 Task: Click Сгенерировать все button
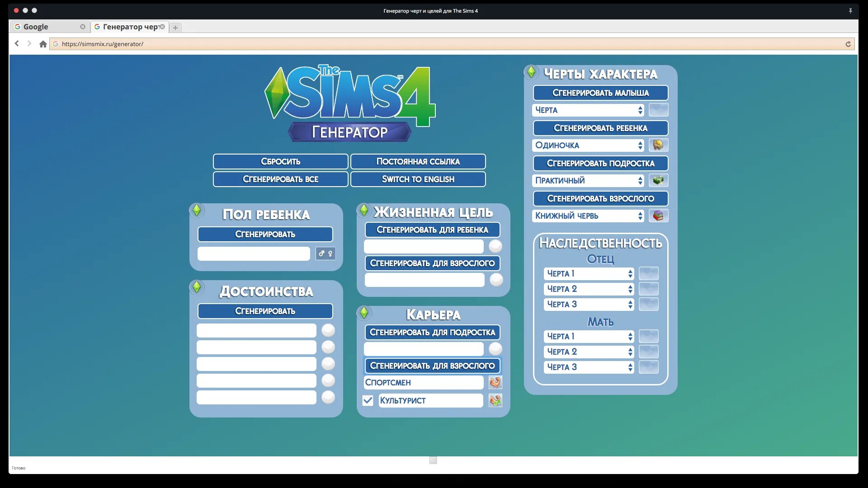coord(281,179)
